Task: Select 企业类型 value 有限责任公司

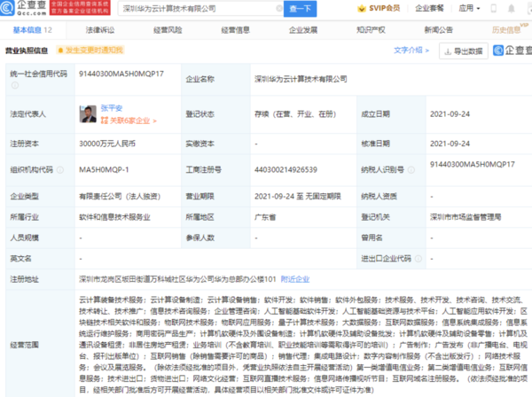Action: pos(120,197)
